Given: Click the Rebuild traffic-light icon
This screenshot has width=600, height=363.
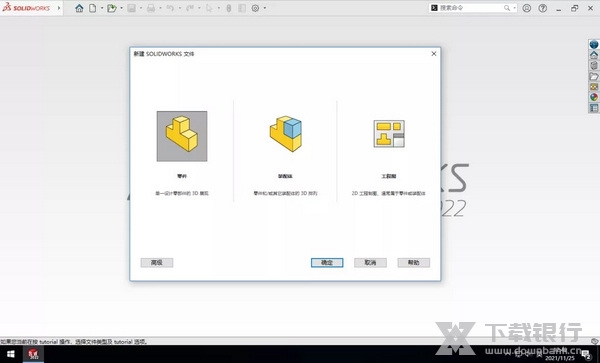Looking at the screenshot, I should click(229, 8).
